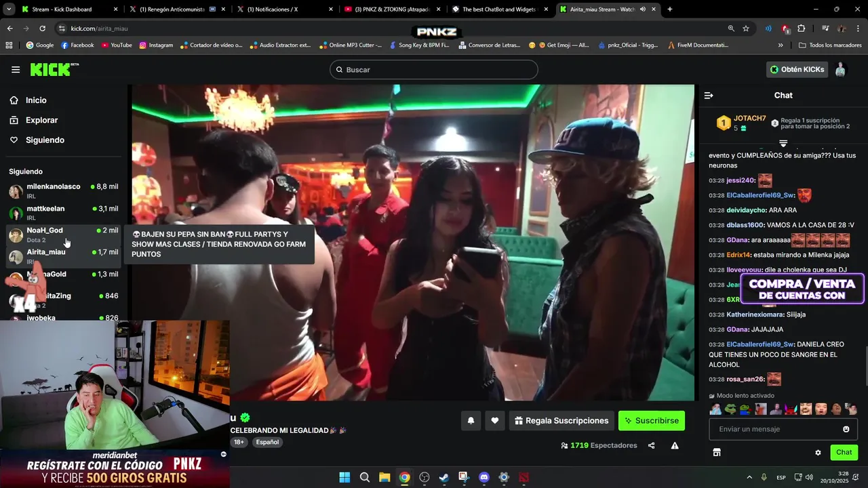Image resolution: width=868 pixels, height=488 pixels.
Task: Click the Obtén KICKs button
Action: coord(797,70)
